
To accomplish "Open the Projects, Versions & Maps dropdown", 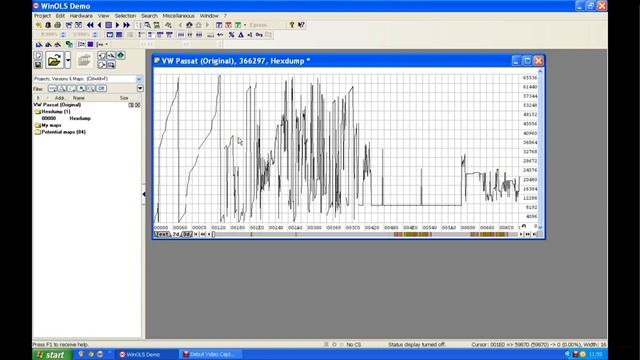I will (139, 79).
